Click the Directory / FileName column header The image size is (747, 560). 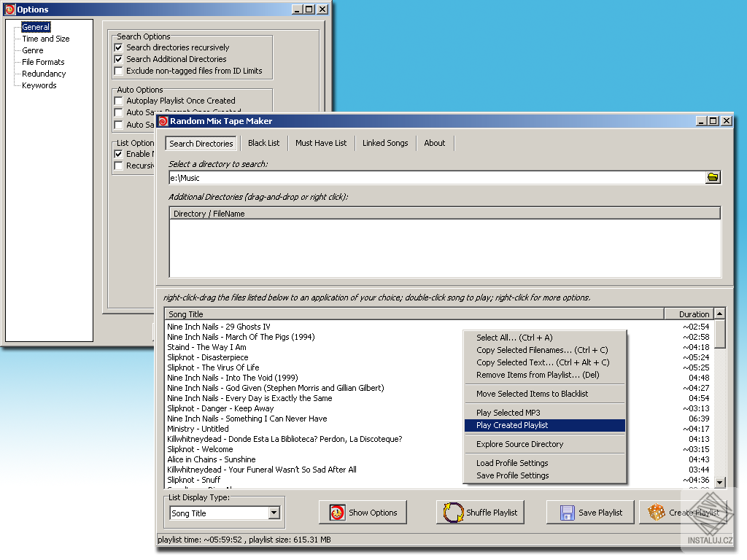coord(445,214)
